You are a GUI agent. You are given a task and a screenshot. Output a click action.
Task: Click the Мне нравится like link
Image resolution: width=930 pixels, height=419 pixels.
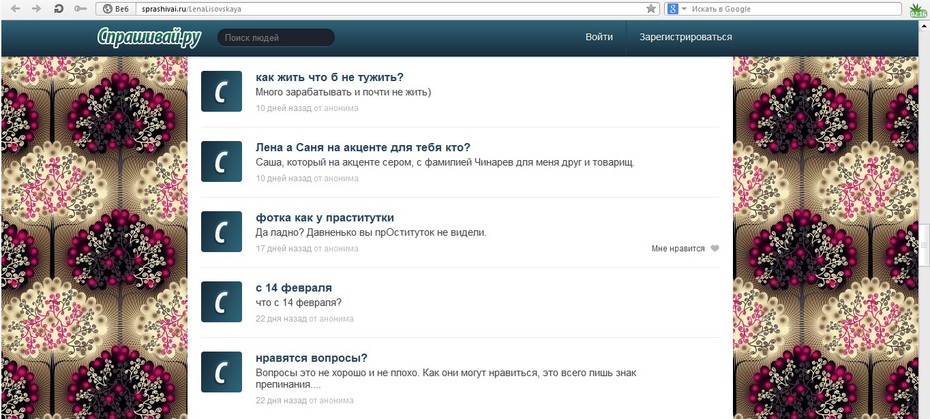pyautogui.click(x=678, y=249)
